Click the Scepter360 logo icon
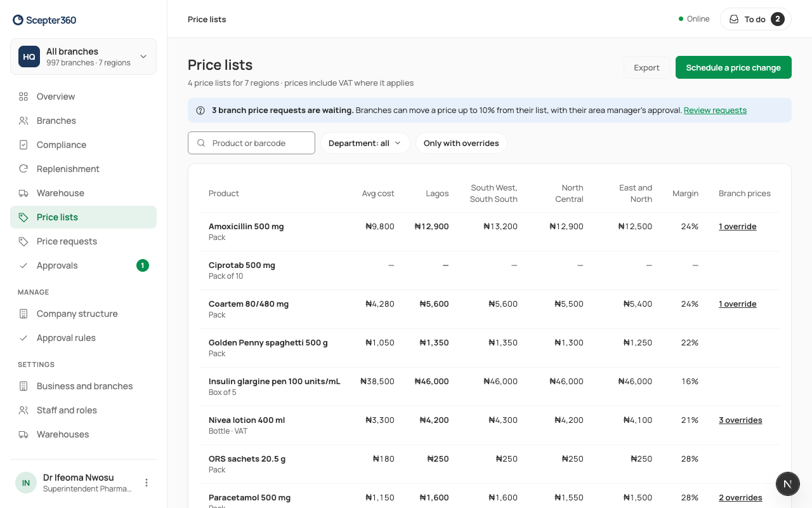The image size is (812, 508). coord(18,20)
